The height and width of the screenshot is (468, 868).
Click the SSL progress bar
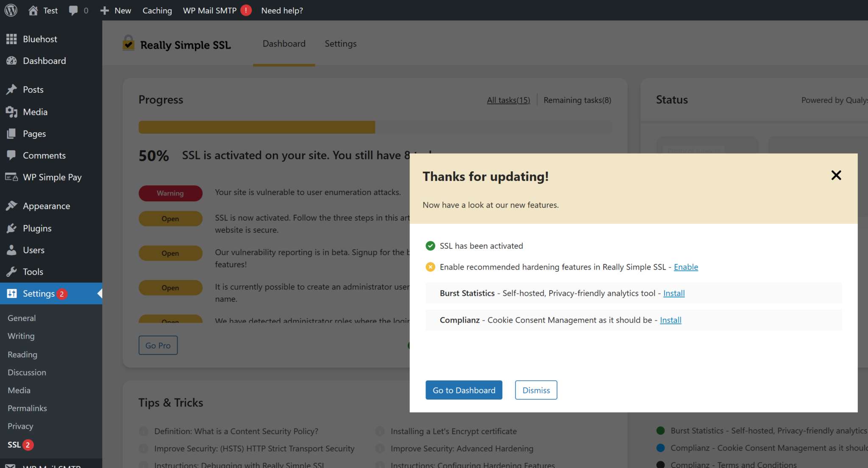pyautogui.click(x=375, y=127)
